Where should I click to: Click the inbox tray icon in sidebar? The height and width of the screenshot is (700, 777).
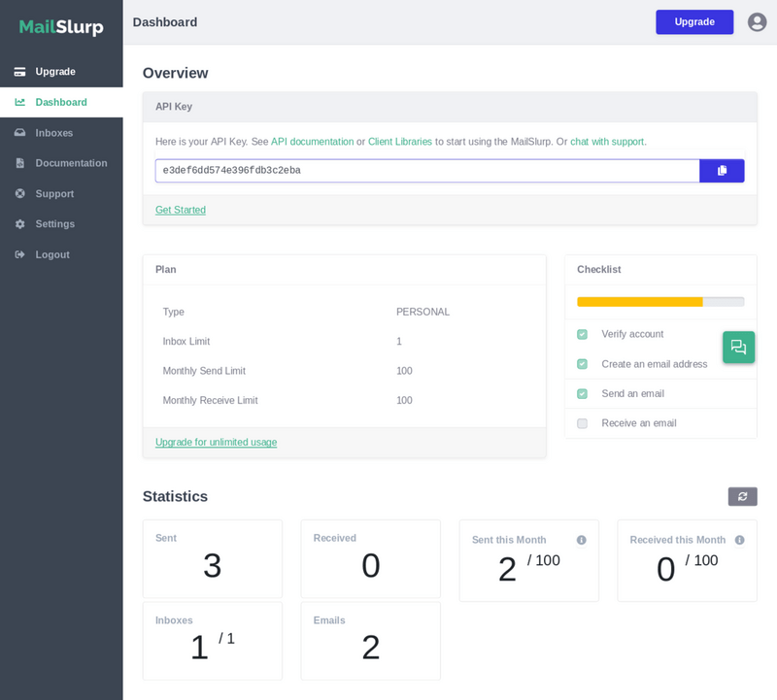click(19, 133)
